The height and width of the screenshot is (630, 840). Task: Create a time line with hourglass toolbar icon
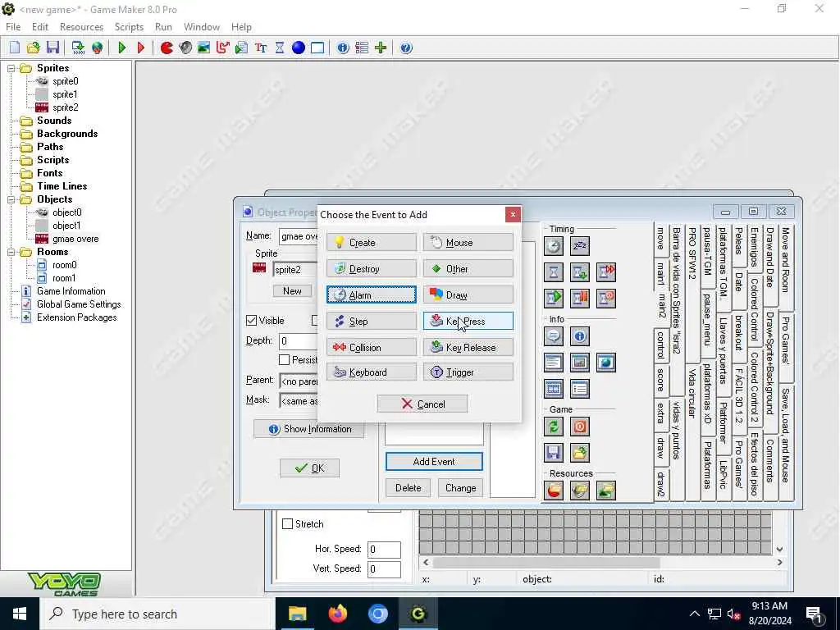(x=280, y=48)
